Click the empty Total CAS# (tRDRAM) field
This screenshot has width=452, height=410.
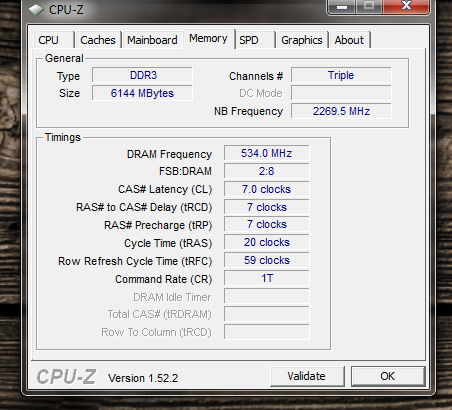[267, 315]
